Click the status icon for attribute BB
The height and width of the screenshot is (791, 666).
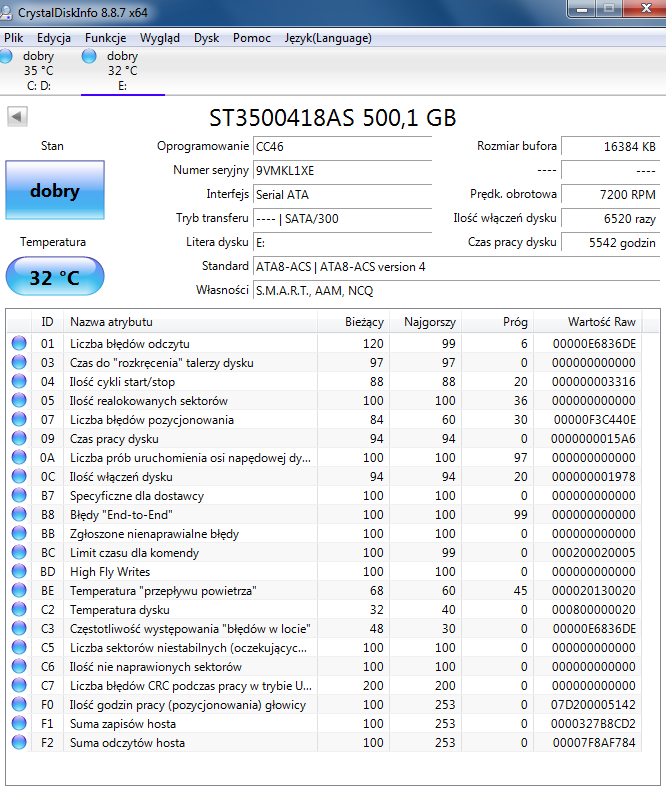click(19, 533)
